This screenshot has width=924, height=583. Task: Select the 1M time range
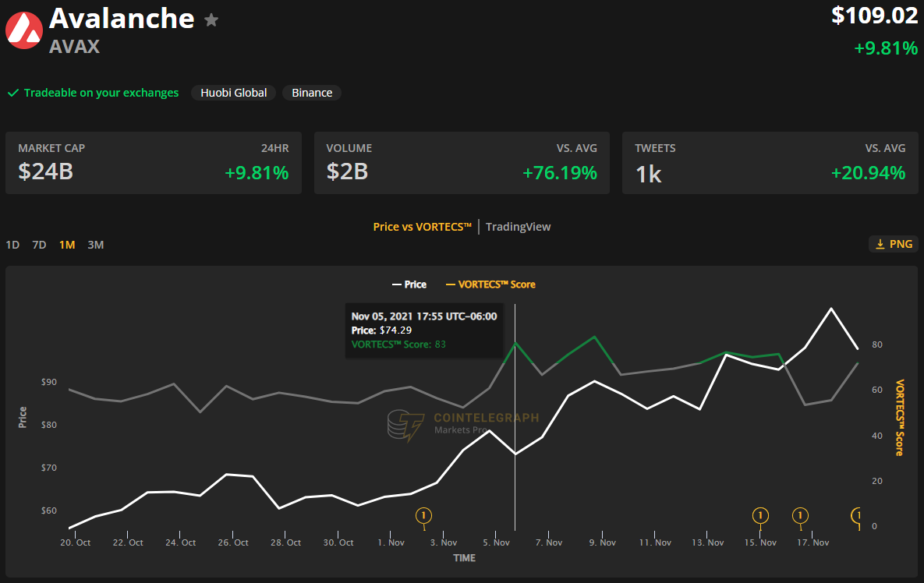[67, 245]
